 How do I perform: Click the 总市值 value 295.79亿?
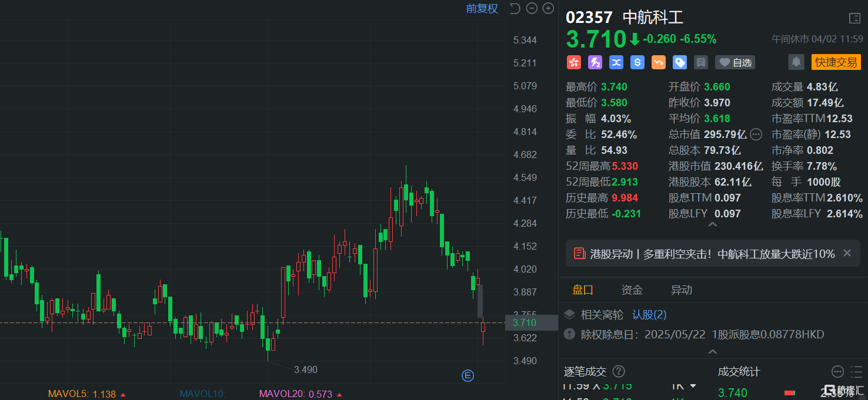click(725, 135)
